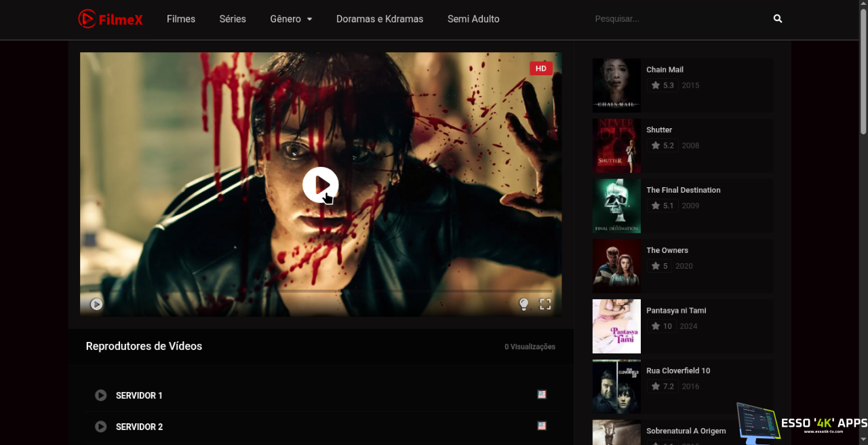Image resolution: width=868 pixels, height=445 pixels.
Task: Click the large play button on video
Action: (x=320, y=185)
